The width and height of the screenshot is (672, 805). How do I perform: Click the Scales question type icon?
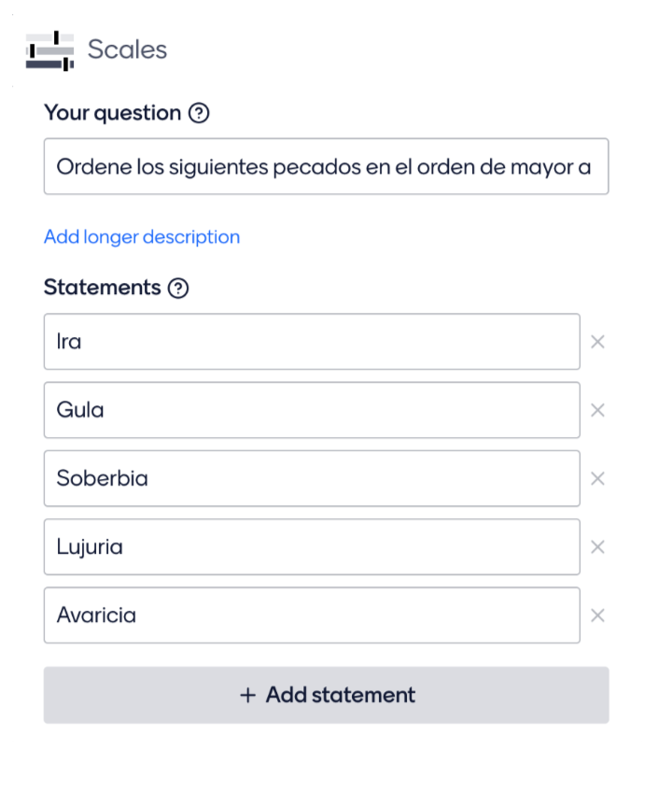49,50
